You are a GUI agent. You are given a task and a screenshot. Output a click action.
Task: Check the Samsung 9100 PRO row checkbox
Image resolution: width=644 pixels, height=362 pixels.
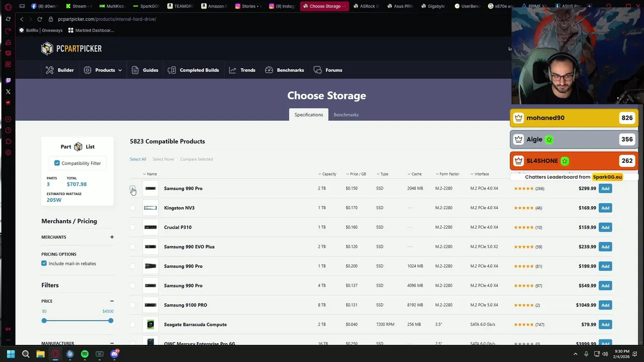(132, 305)
